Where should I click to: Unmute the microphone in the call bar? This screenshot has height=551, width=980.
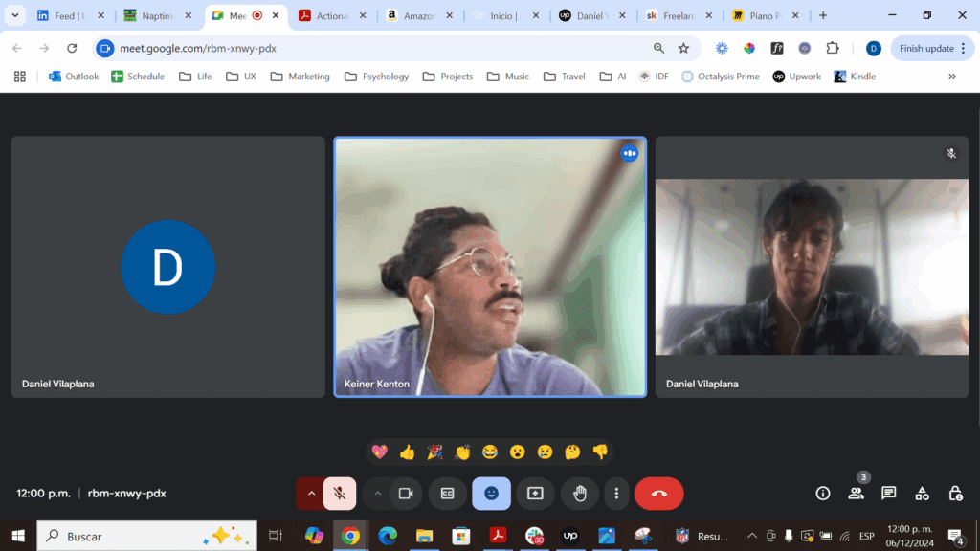[340, 494]
